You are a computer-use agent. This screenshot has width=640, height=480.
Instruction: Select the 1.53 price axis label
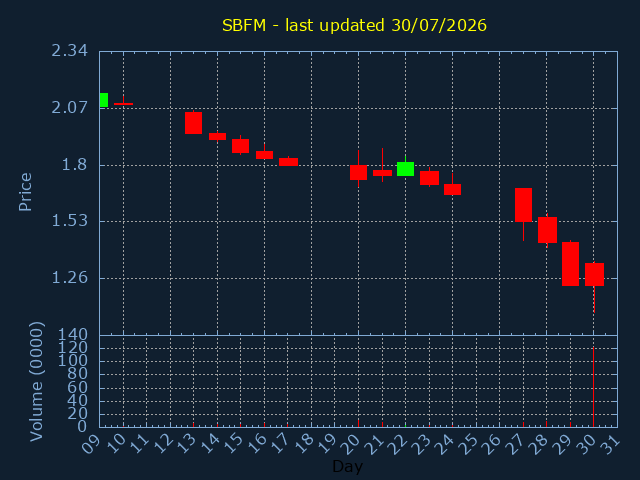[69, 221]
